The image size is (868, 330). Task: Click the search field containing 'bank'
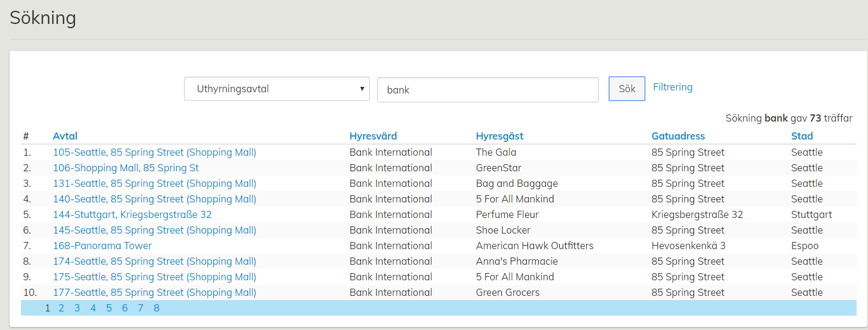point(487,90)
